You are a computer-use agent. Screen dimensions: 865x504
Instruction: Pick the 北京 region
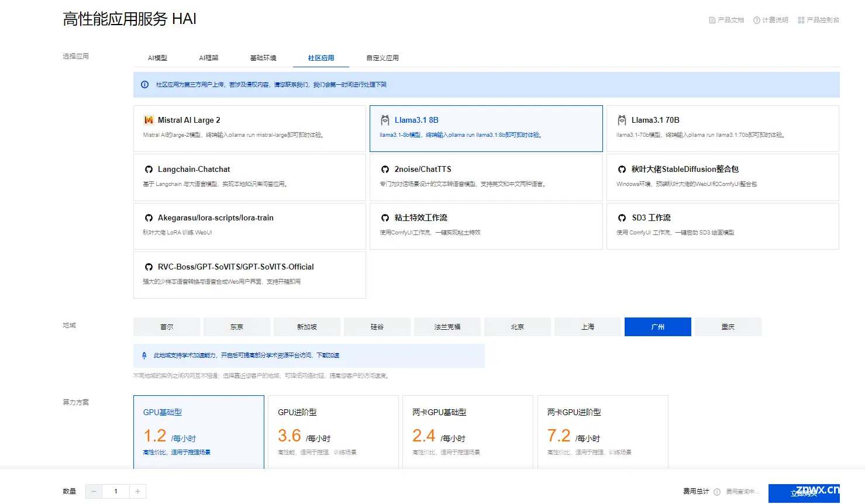[x=518, y=327]
